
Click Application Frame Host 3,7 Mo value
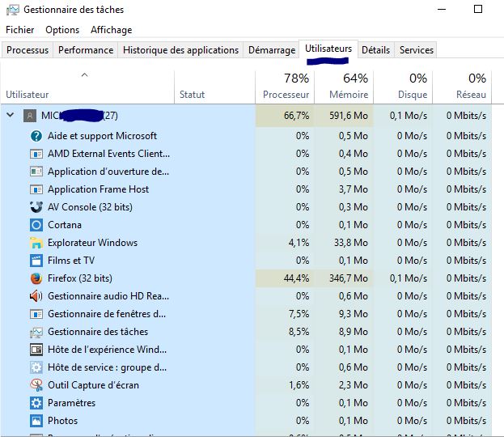[x=354, y=189]
